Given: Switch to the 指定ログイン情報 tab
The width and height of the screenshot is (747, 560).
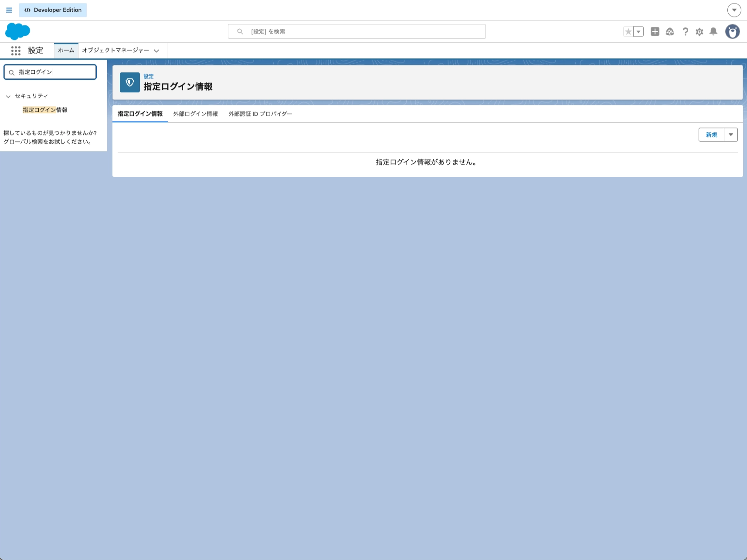Looking at the screenshot, I should [x=140, y=114].
